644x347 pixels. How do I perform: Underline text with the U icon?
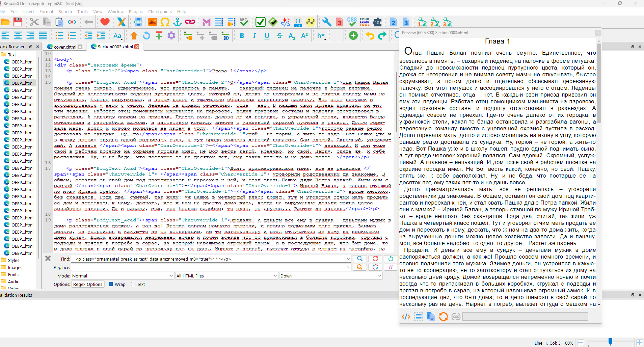(267, 36)
